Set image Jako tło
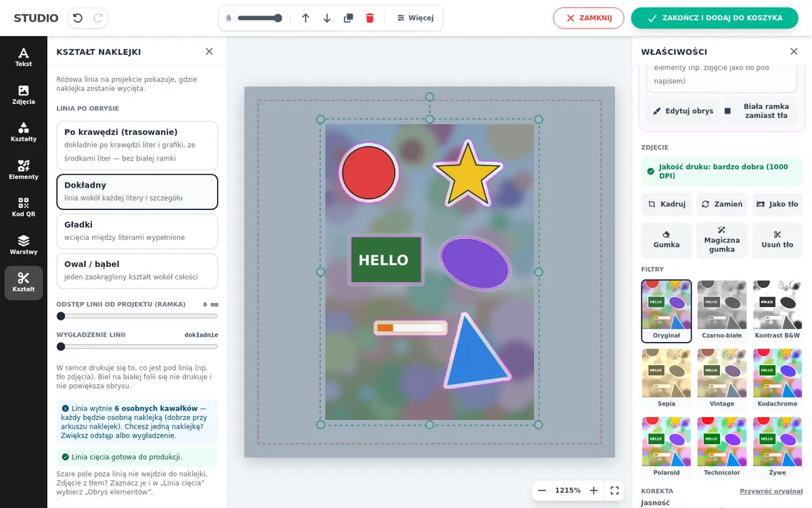 pyautogui.click(x=777, y=204)
